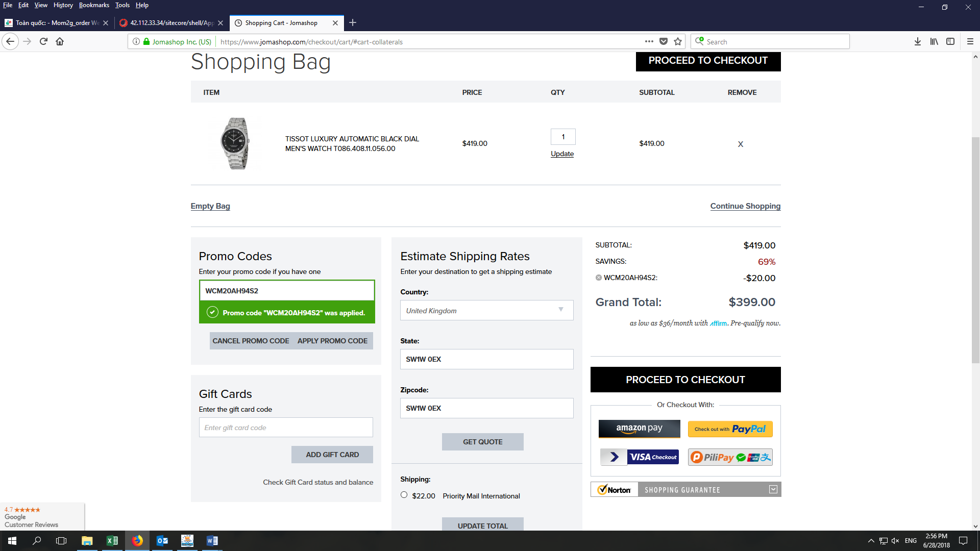Show the Library icon menu
Screen dimensions: 980x551
934,41
